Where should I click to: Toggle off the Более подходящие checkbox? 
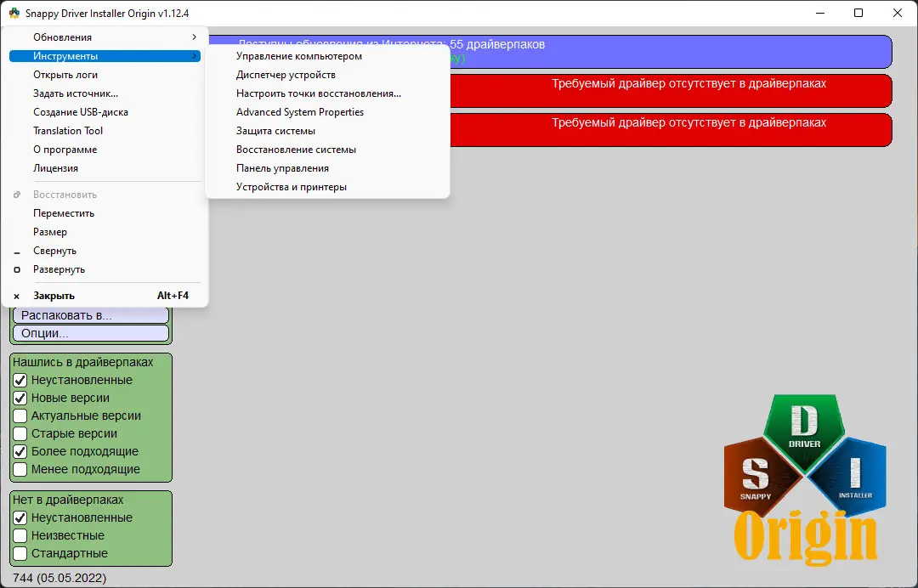click(x=20, y=451)
